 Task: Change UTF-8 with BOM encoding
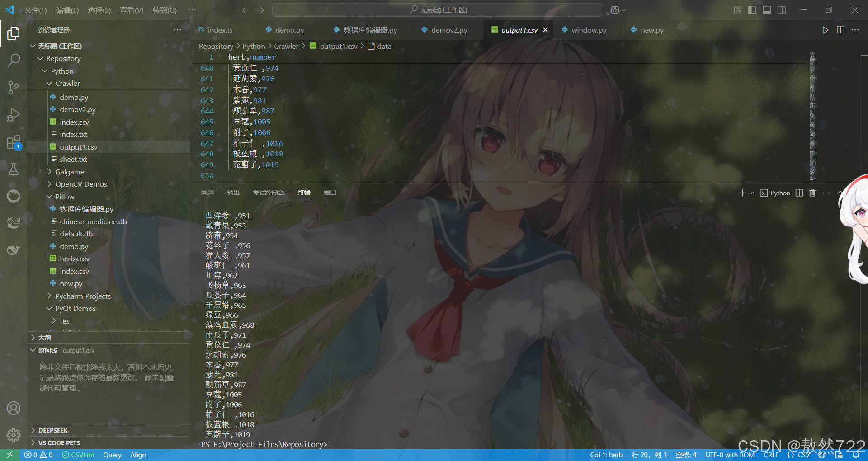pos(730,455)
